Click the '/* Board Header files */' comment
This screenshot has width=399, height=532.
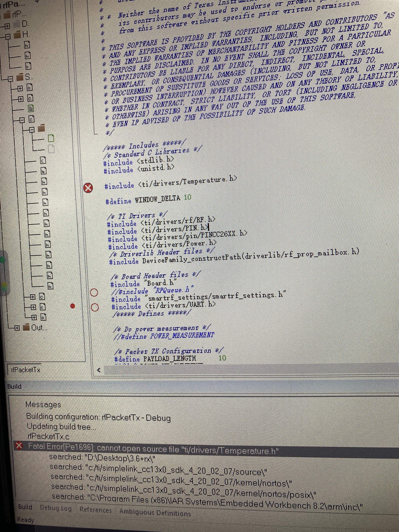[x=156, y=275]
